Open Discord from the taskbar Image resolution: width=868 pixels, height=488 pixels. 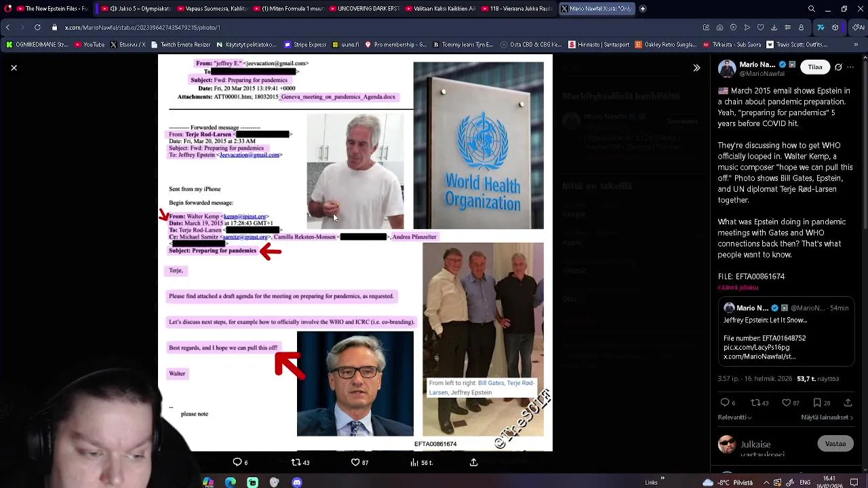pyautogui.click(x=296, y=483)
